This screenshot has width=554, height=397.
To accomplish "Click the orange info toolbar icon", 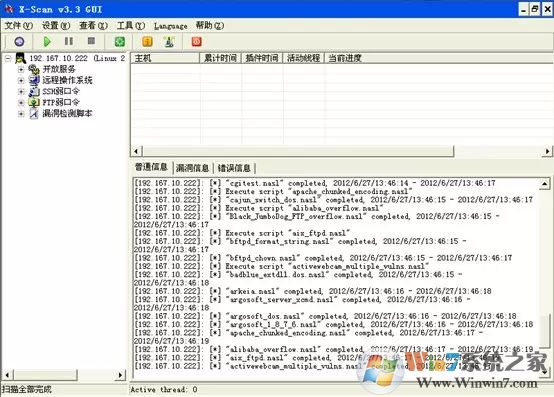I will click(x=147, y=42).
